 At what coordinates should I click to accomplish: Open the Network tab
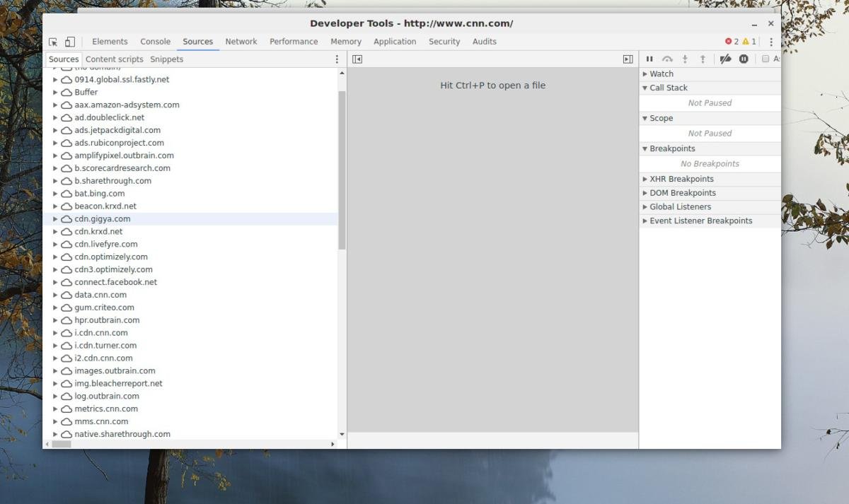(241, 42)
